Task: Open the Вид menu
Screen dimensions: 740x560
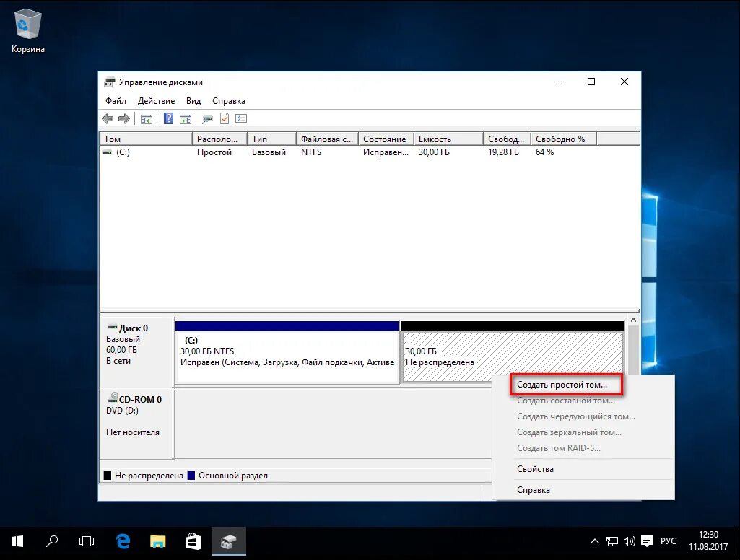Action: click(193, 101)
